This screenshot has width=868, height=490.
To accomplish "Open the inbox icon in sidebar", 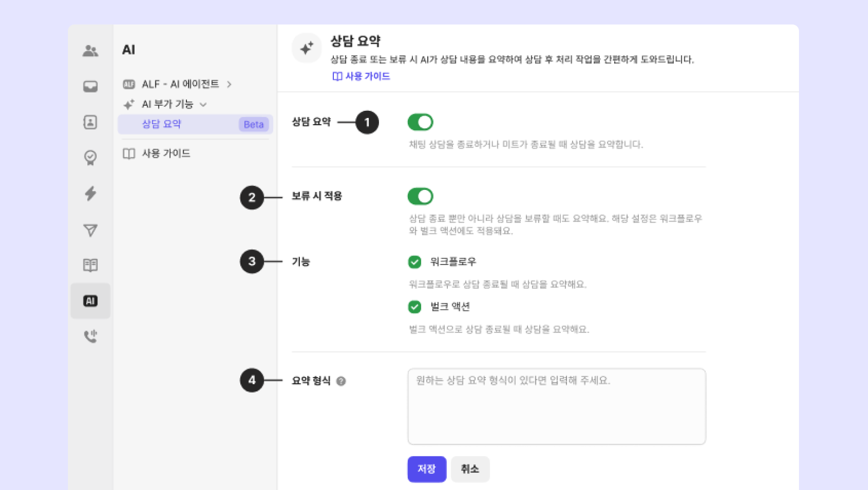I will 90,87.
